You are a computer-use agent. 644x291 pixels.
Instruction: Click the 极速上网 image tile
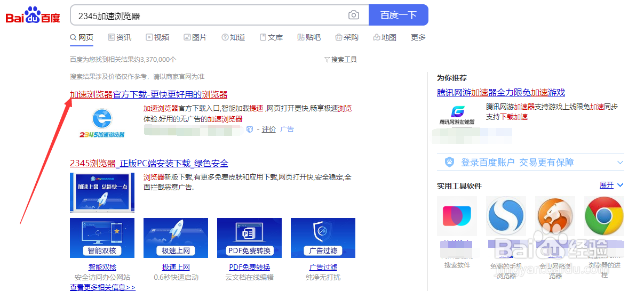176,238
